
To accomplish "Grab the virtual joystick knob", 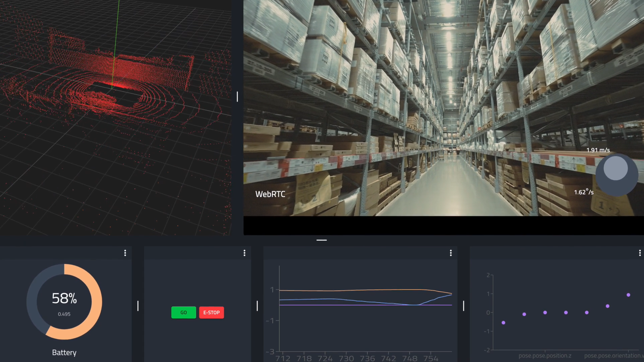I will tap(615, 168).
